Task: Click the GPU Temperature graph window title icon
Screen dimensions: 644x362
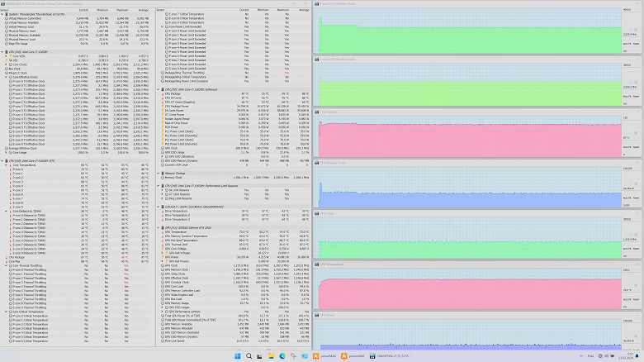Action: pyautogui.click(x=317, y=264)
